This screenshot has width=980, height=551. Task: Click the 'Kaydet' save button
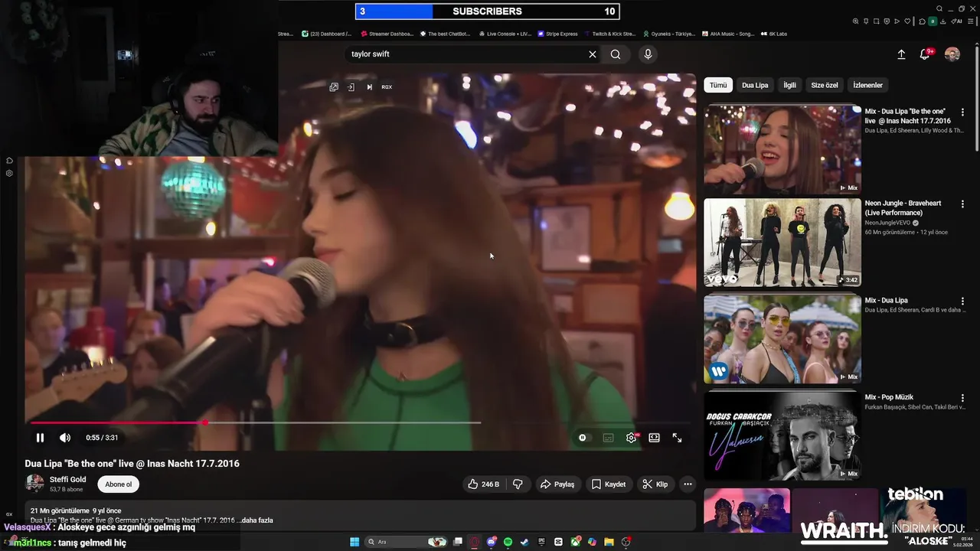(609, 484)
